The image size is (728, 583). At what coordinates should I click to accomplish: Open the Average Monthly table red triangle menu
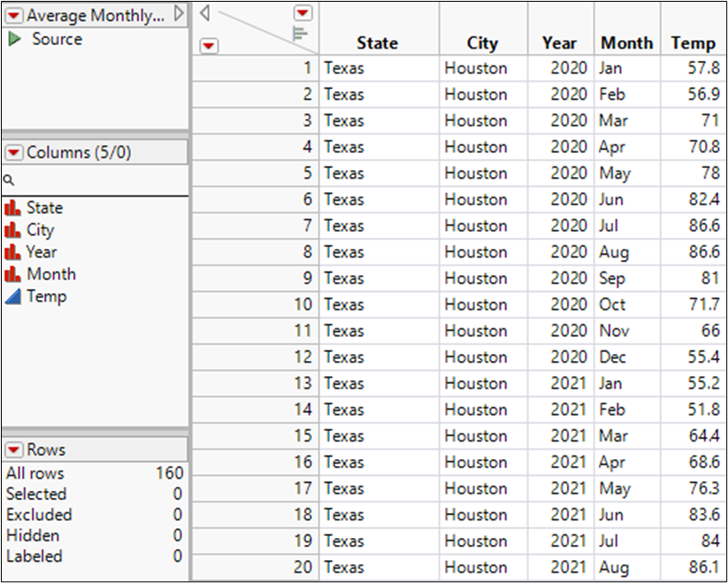(13, 15)
